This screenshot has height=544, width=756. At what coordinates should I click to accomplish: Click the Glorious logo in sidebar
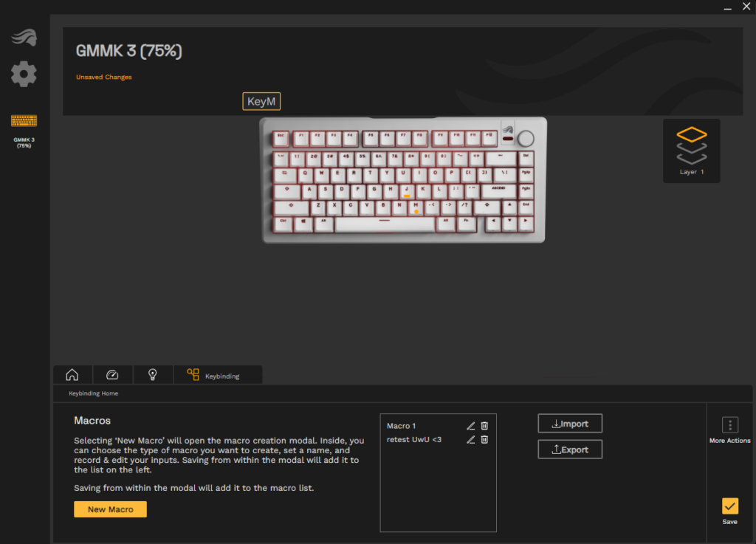tap(24, 38)
